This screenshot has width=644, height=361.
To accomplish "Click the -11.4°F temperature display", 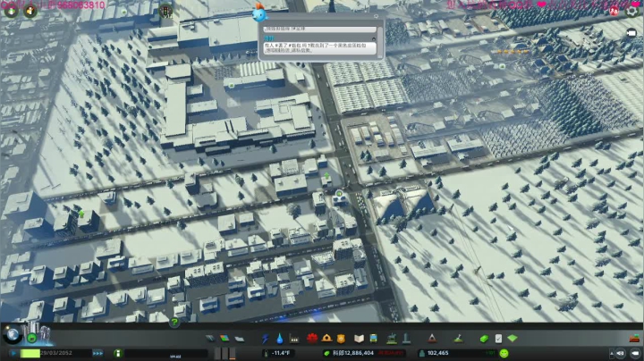I will coord(278,353).
